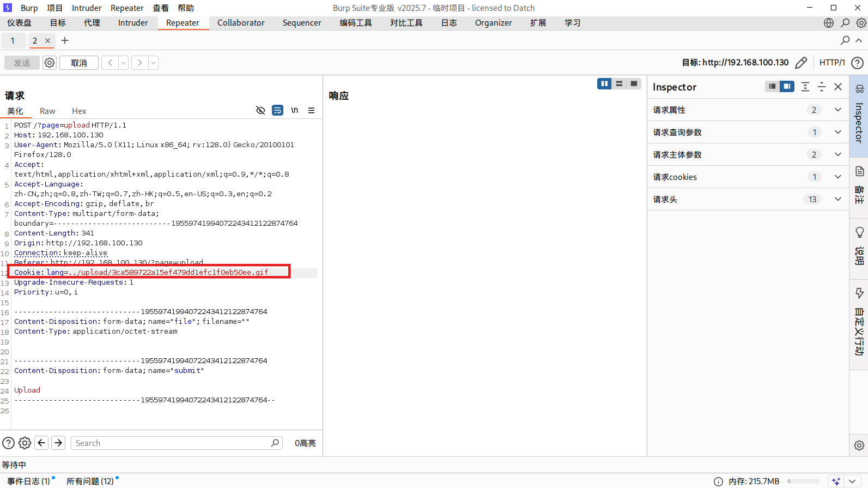Screen dimensions: 868x488
Task: Open globe browser icon in top bar
Action: click(829, 22)
